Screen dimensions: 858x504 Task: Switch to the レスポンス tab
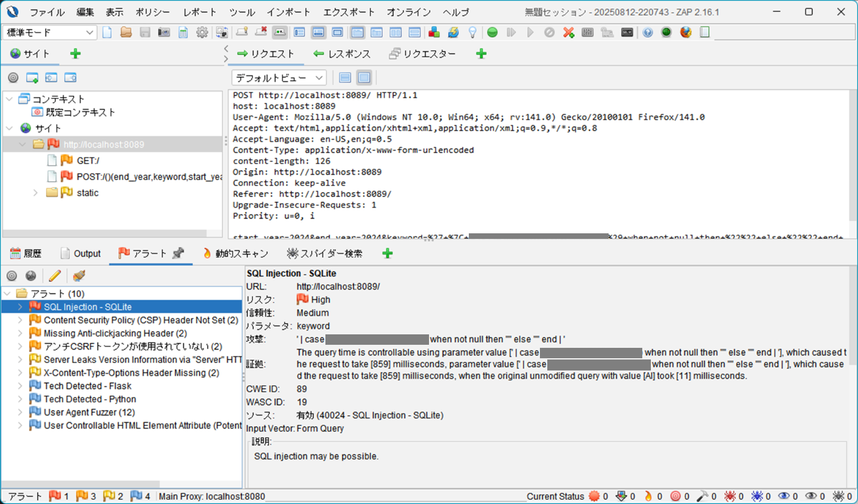(x=342, y=54)
